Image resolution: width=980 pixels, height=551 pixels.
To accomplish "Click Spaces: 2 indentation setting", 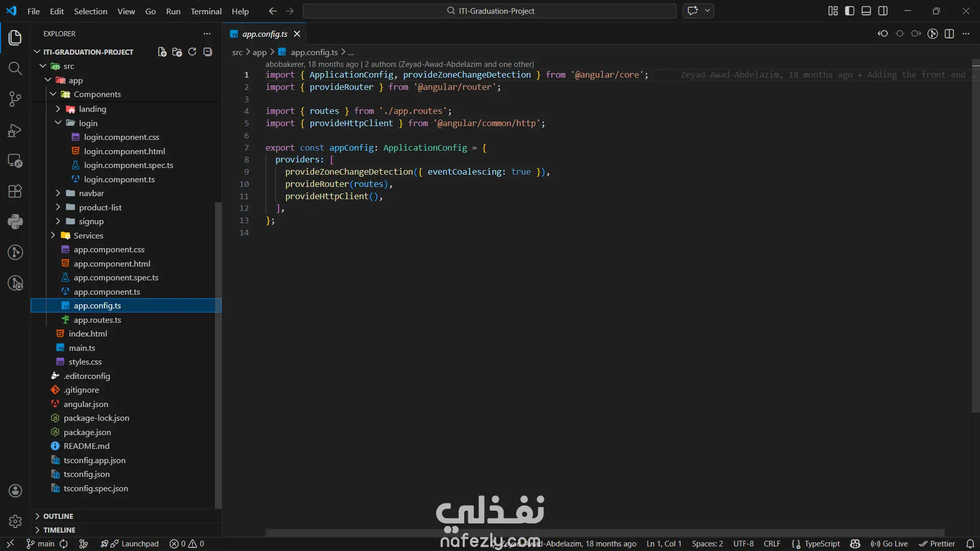I will 707,544.
